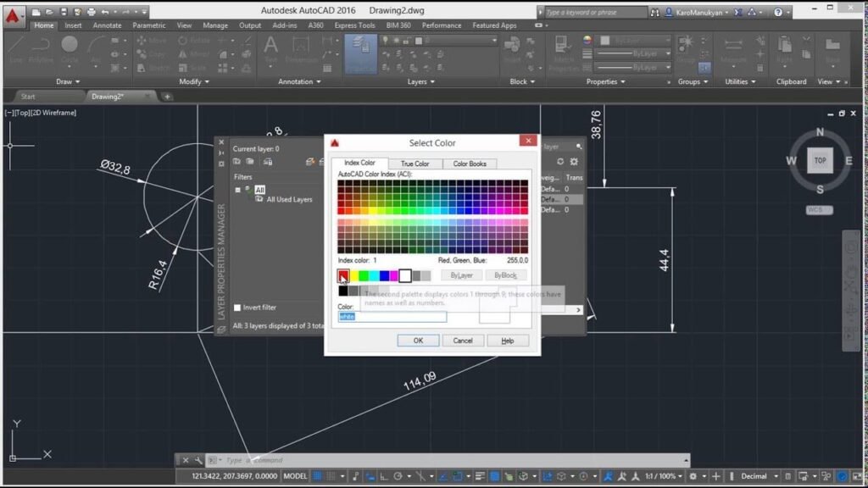Click the Autodesk Exchange Apps X icon
Viewport: 868px width, 488px height.
point(738,12)
